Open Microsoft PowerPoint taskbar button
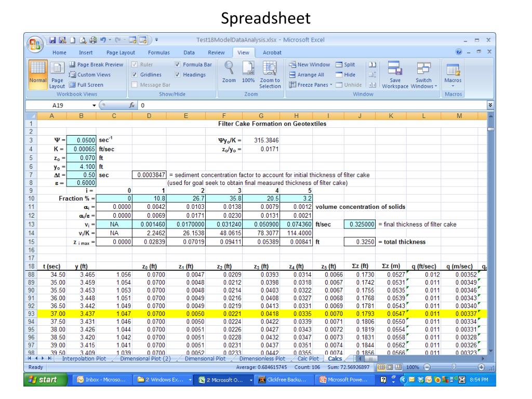Image resolution: width=532 pixels, height=399 pixels. [x=344, y=380]
